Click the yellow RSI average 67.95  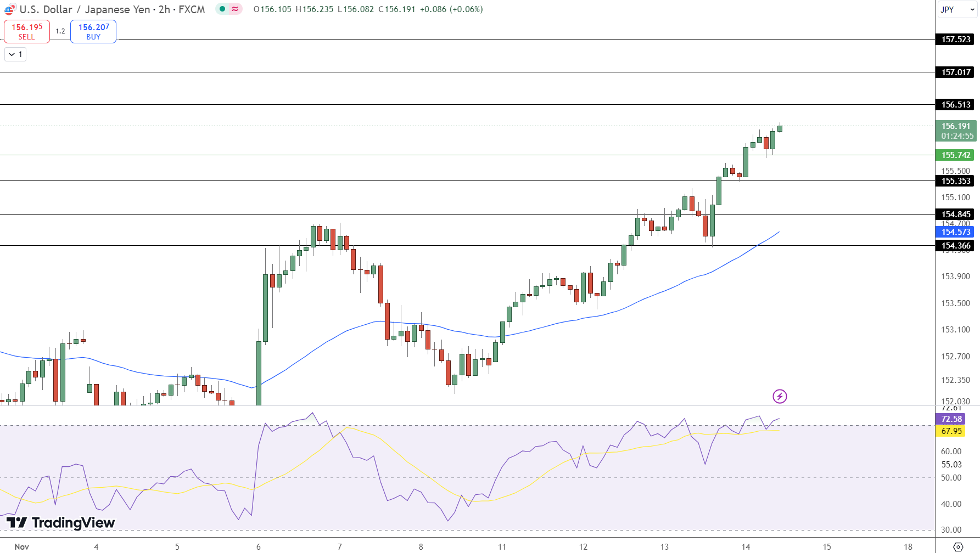[951, 431]
